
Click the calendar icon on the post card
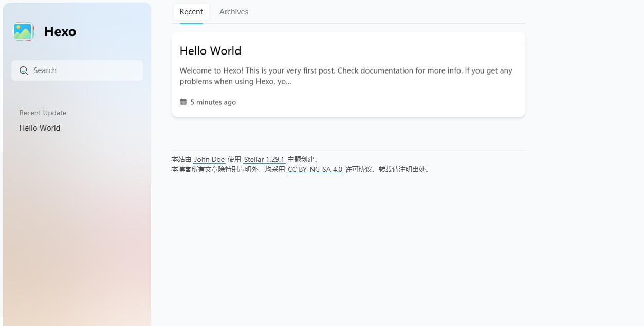(x=183, y=102)
